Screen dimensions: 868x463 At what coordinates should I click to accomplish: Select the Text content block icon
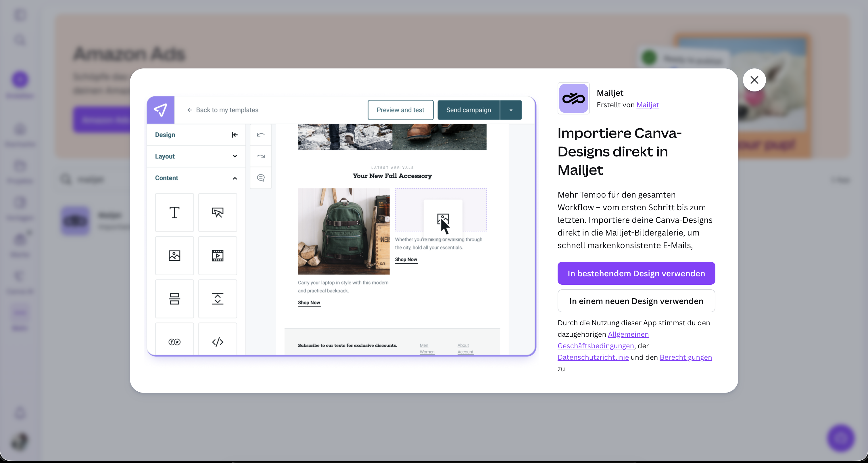tap(174, 213)
